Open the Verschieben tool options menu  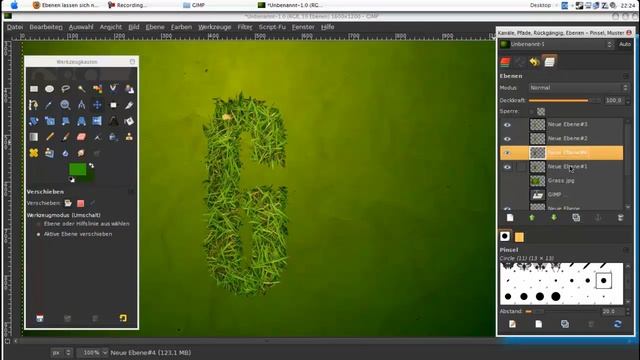coord(131,191)
